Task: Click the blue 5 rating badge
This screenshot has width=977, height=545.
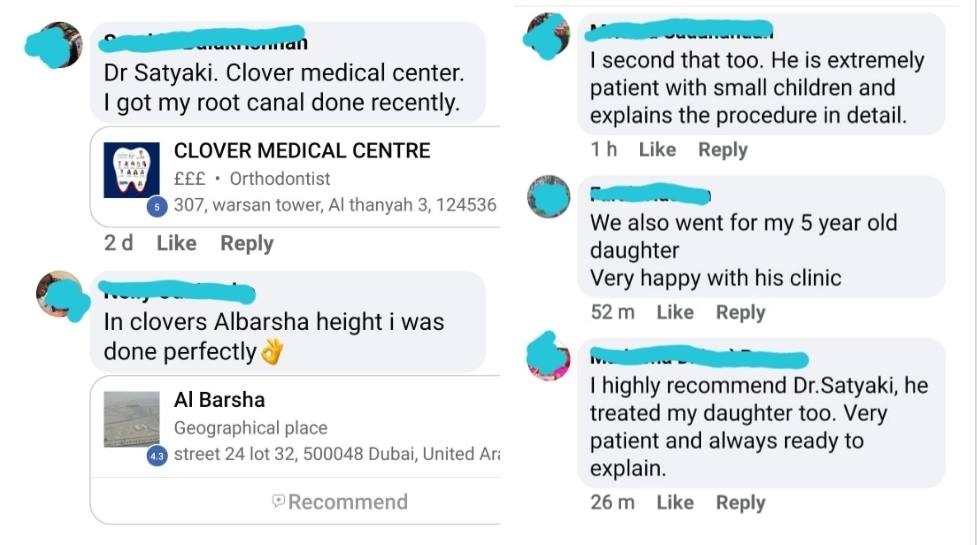Action: coord(157,207)
